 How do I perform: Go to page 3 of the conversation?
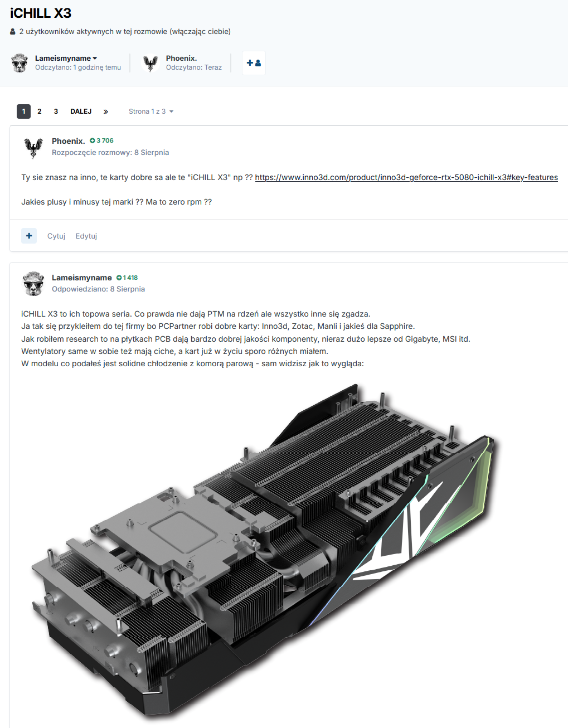pyautogui.click(x=56, y=111)
